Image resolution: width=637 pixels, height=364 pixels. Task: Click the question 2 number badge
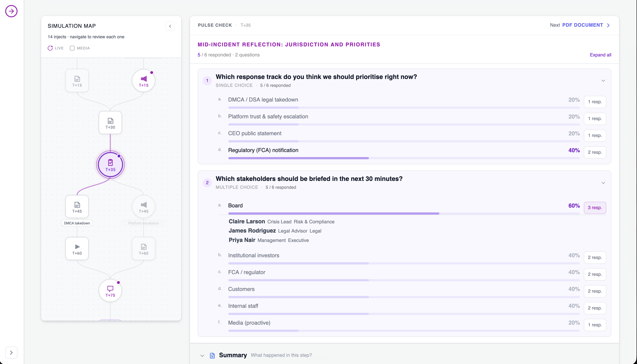(x=207, y=182)
